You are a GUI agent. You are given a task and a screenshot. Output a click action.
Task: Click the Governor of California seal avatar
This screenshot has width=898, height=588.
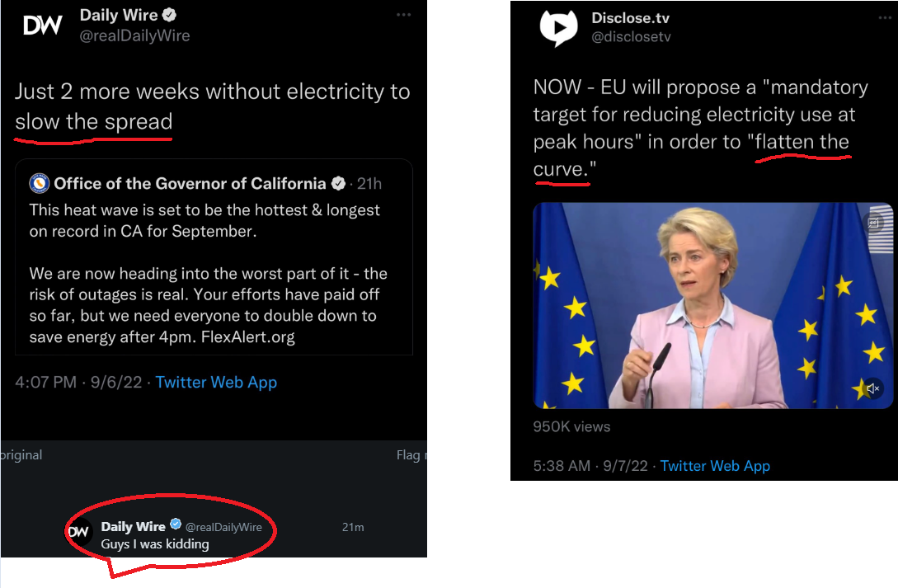(39, 183)
